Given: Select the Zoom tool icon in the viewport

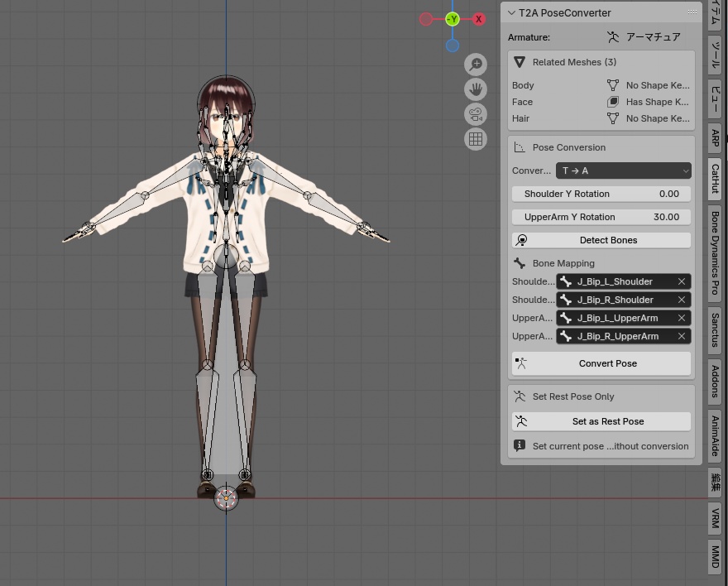Looking at the screenshot, I should pos(476,64).
